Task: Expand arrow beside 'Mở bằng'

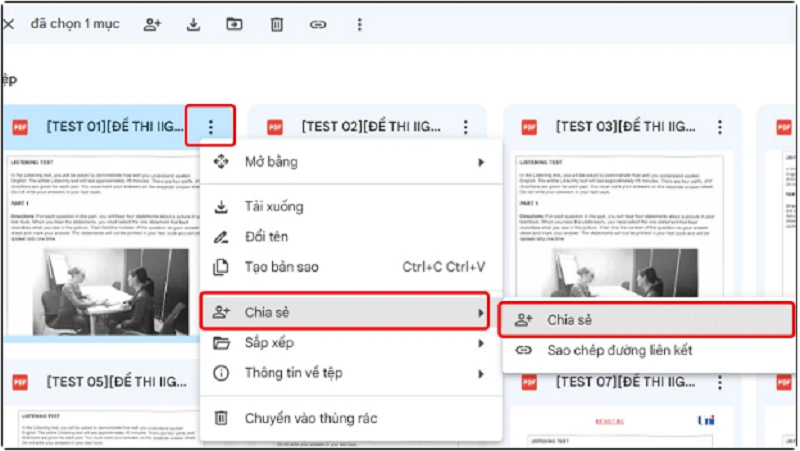Action: click(x=481, y=162)
